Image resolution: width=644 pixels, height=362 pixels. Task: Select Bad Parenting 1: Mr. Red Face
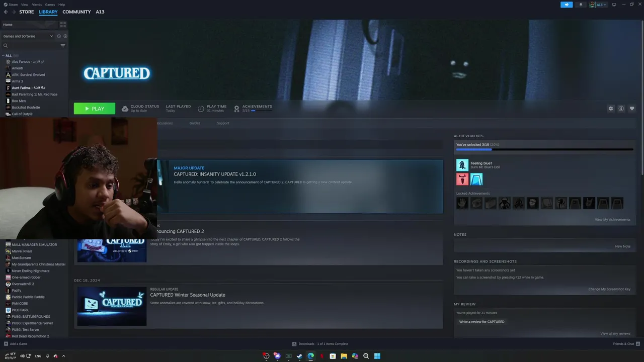point(35,94)
